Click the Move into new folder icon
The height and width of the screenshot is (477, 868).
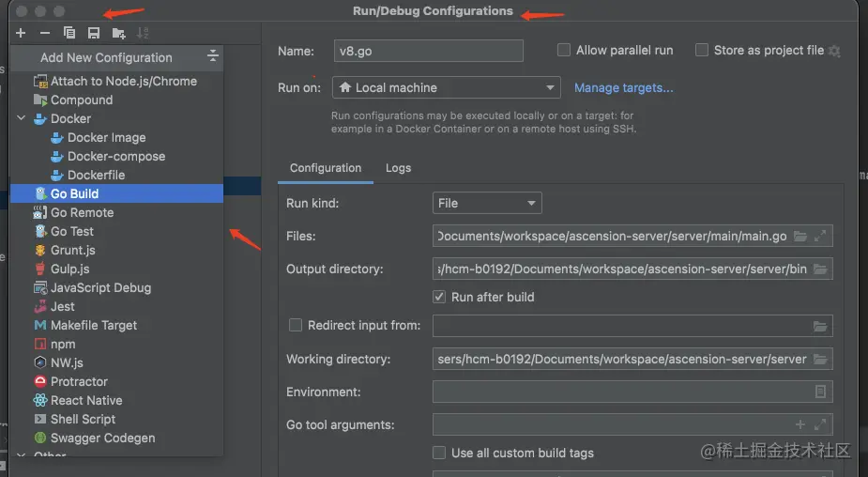coord(118,33)
